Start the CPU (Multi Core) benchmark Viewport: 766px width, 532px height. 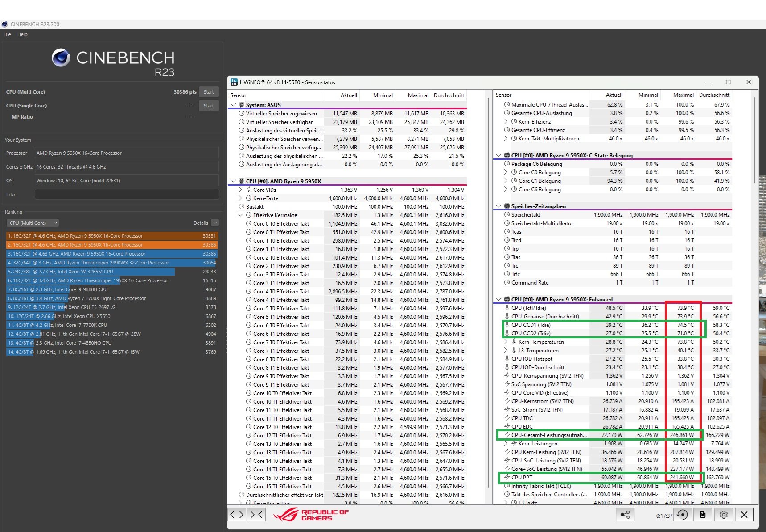[209, 92]
